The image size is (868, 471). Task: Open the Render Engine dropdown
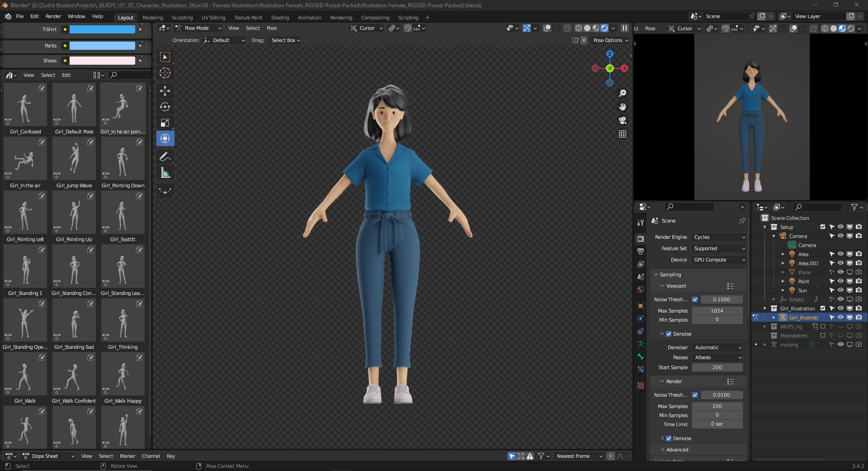coord(719,237)
